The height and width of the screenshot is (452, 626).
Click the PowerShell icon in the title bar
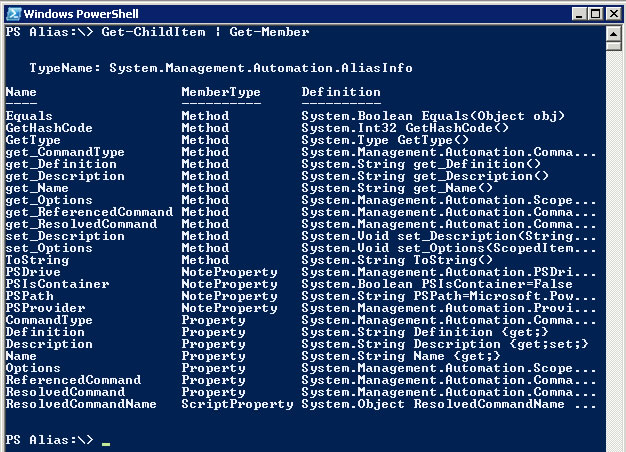pyautogui.click(x=14, y=14)
